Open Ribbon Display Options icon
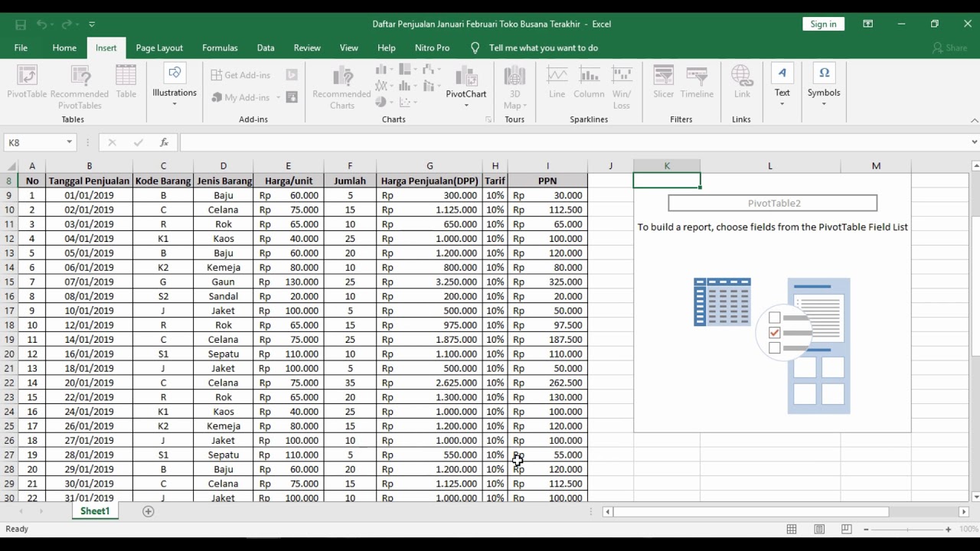Image resolution: width=980 pixels, height=551 pixels. tap(867, 24)
